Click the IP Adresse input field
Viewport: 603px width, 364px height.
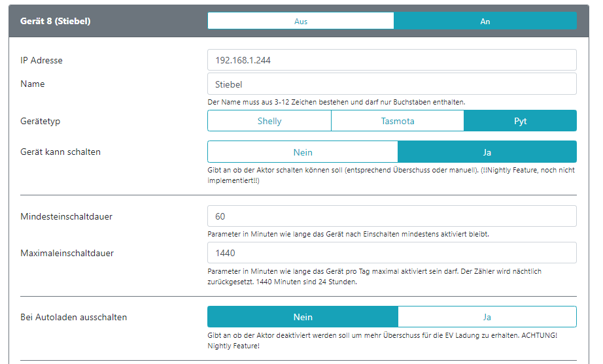[x=392, y=60]
